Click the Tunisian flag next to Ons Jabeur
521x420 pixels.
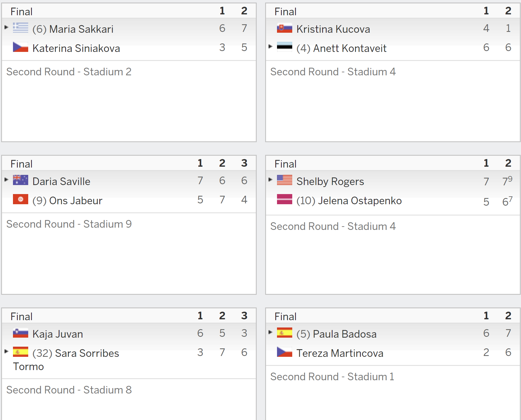(21, 199)
